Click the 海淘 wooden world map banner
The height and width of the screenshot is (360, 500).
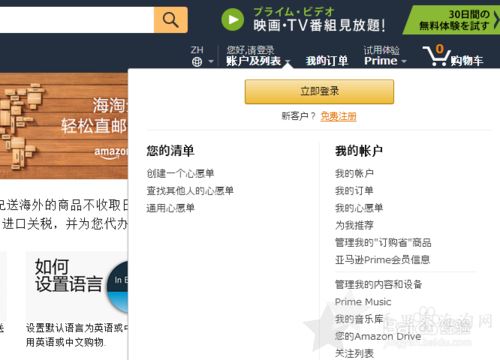(x=64, y=126)
